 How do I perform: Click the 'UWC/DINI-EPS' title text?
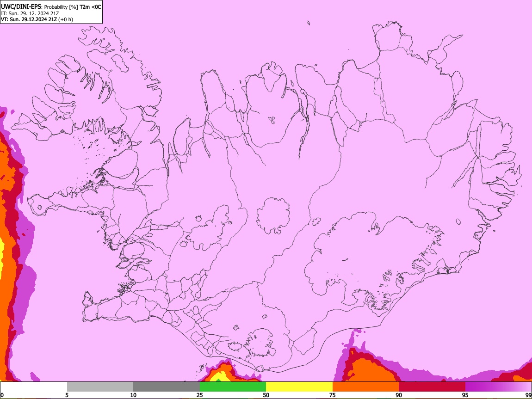pos(22,7)
